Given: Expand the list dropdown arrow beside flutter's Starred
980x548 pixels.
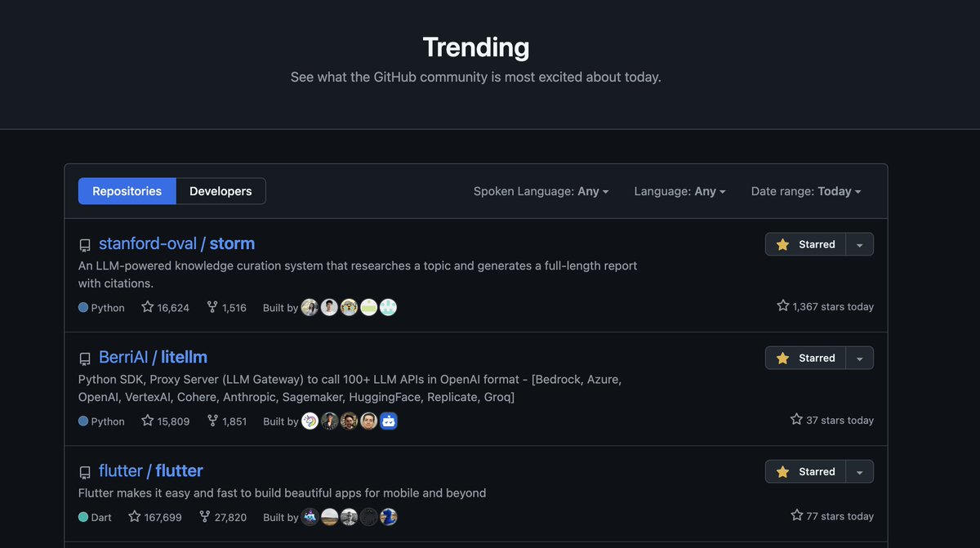Looking at the screenshot, I should coord(860,471).
